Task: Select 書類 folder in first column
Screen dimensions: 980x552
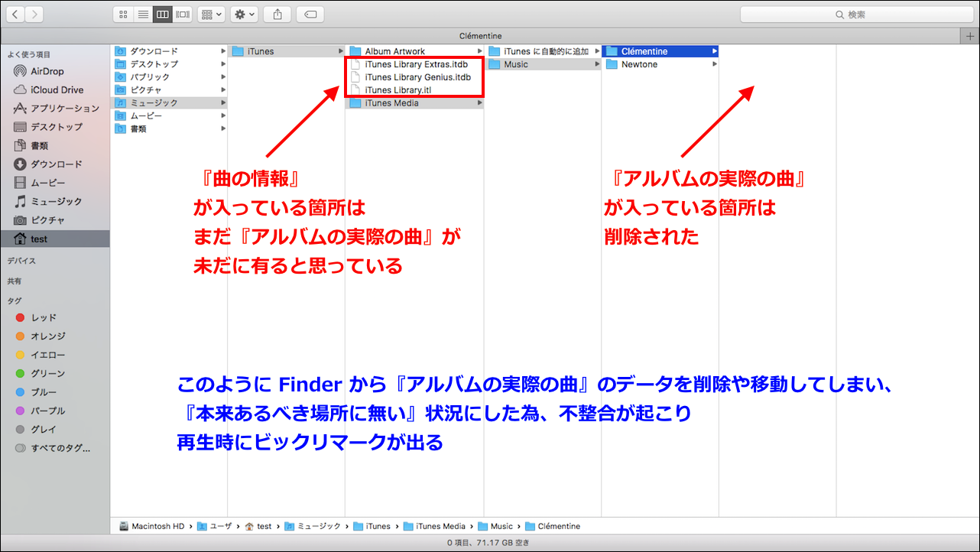Action: [x=170, y=128]
